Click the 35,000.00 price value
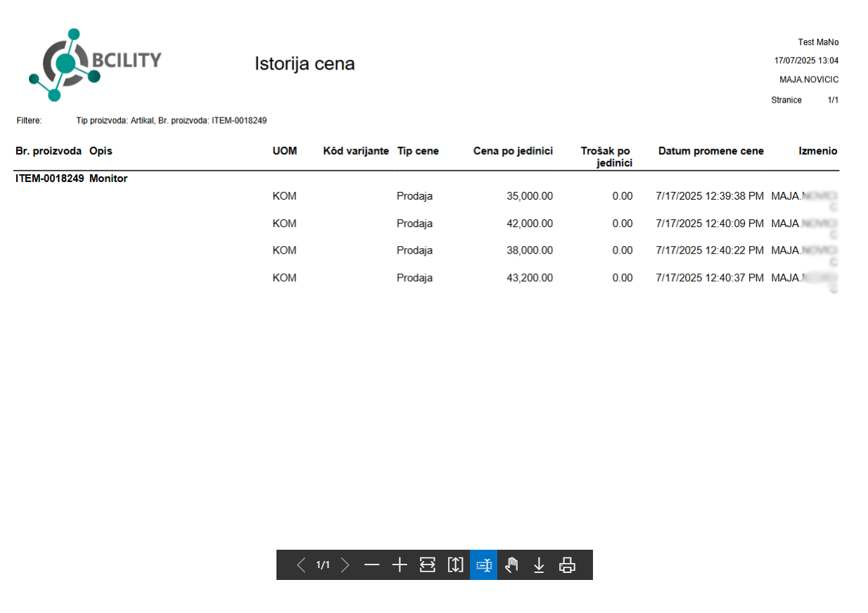Image resolution: width=868 pixels, height=613 pixels. pyautogui.click(x=530, y=197)
